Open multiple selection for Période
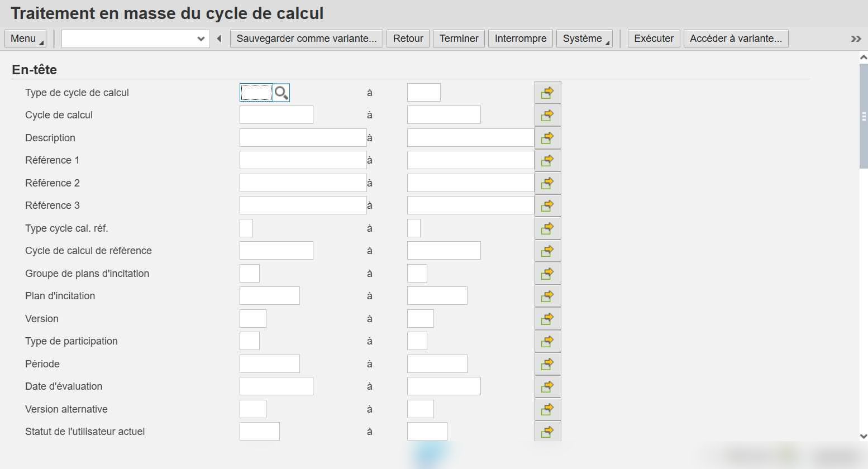 (x=547, y=364)
